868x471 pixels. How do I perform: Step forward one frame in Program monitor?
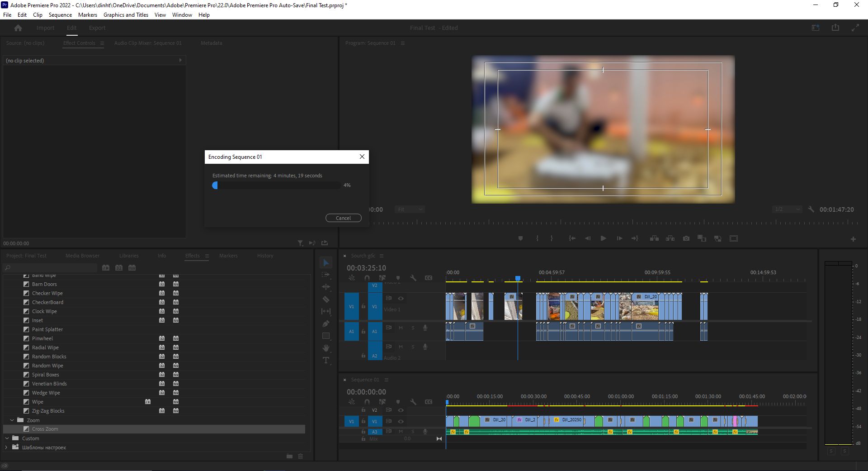tap(619, 238)
